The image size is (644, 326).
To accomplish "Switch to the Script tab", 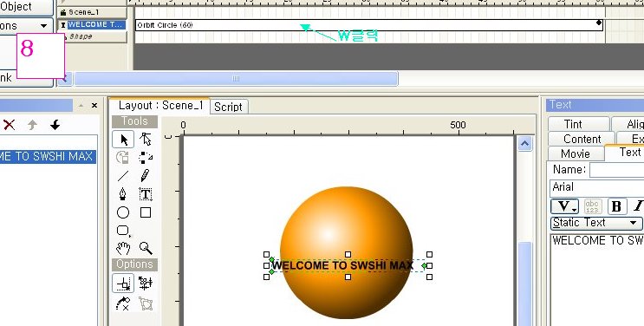I will (228, 107).
